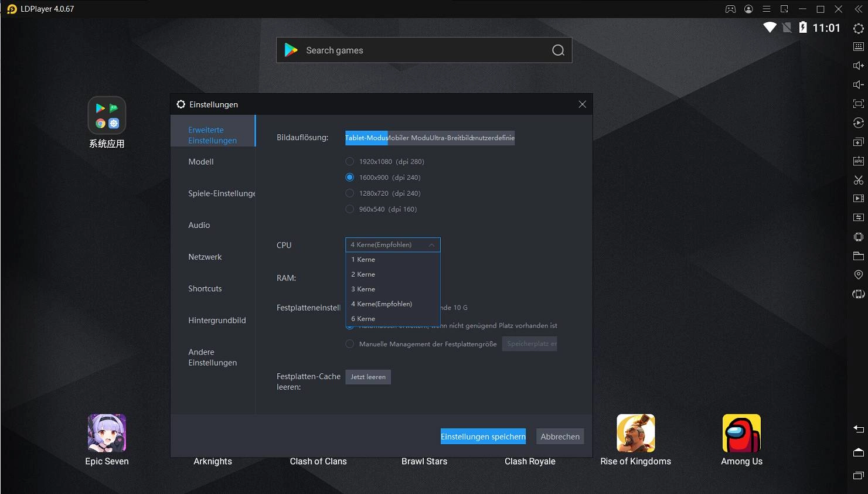Click the magnifier search icon in search bar
This screenshot has width=868, height=494.
tap(559, 50)
